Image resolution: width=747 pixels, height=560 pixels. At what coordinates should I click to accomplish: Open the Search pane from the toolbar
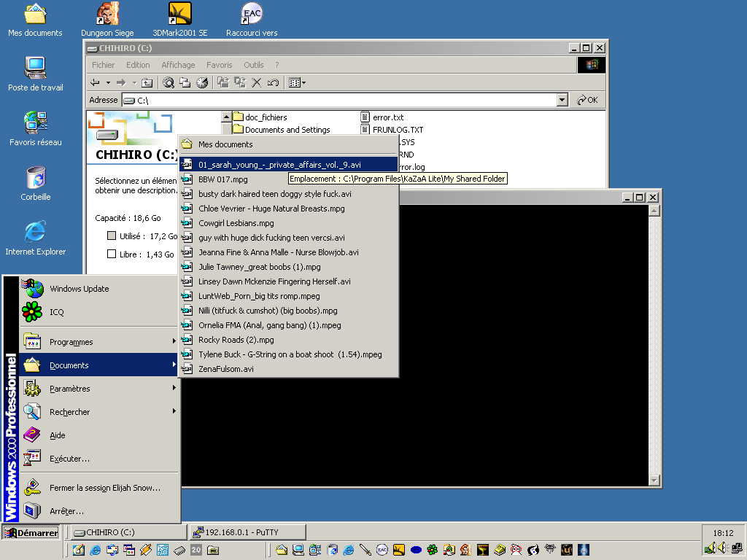[169, 83]
